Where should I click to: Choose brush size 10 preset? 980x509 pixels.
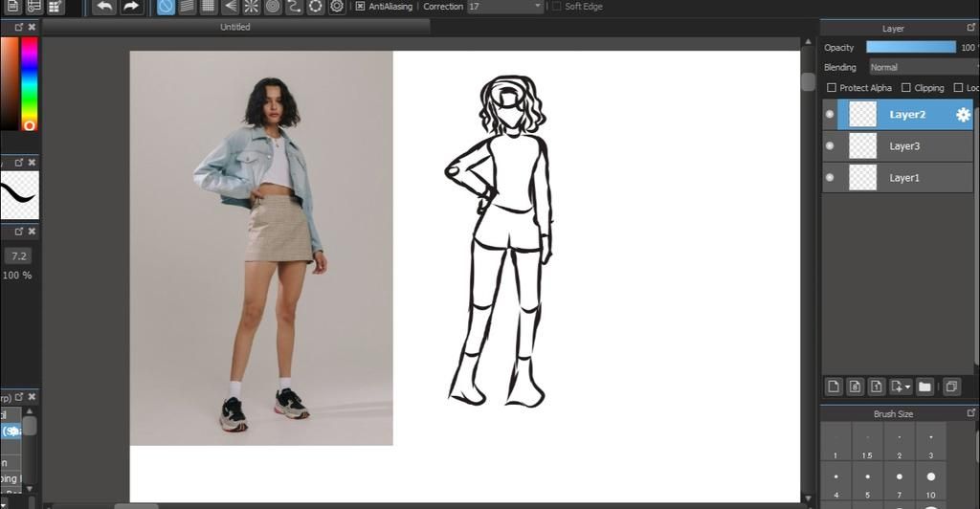(930, 481)
